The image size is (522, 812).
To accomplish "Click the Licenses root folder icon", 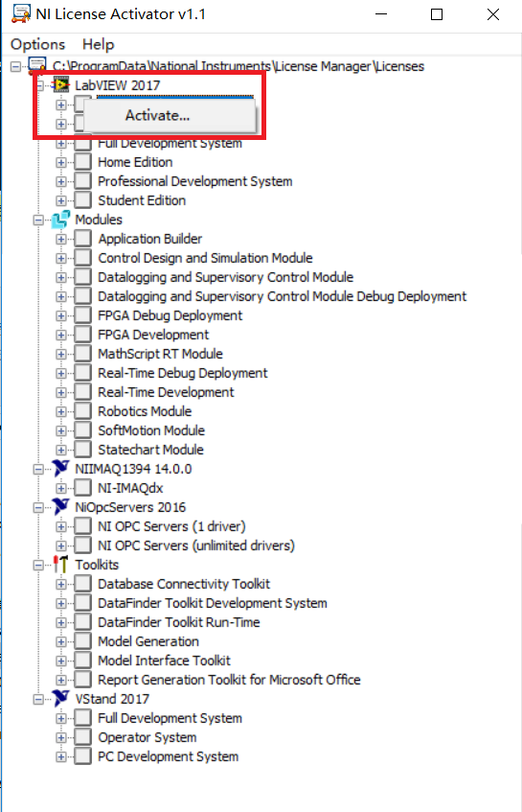I will click(x=37, y=66).
